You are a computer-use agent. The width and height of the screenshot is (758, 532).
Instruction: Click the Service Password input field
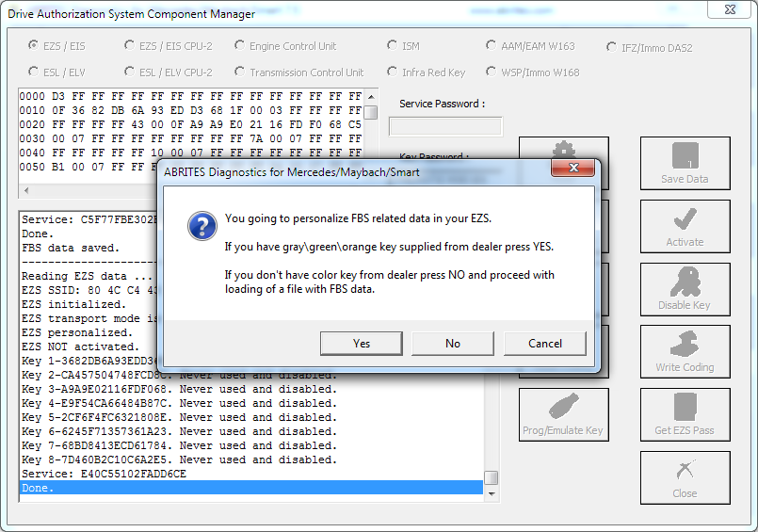click(x=445, y=126)
